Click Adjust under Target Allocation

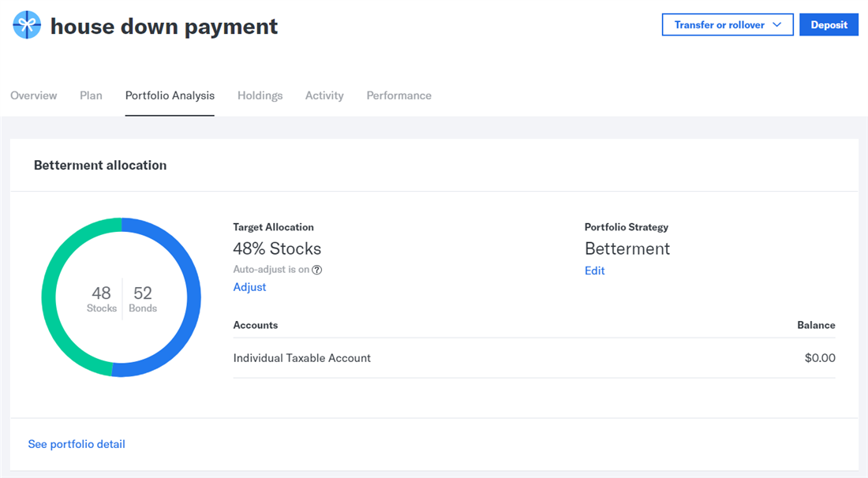click(x=249, y=287)
